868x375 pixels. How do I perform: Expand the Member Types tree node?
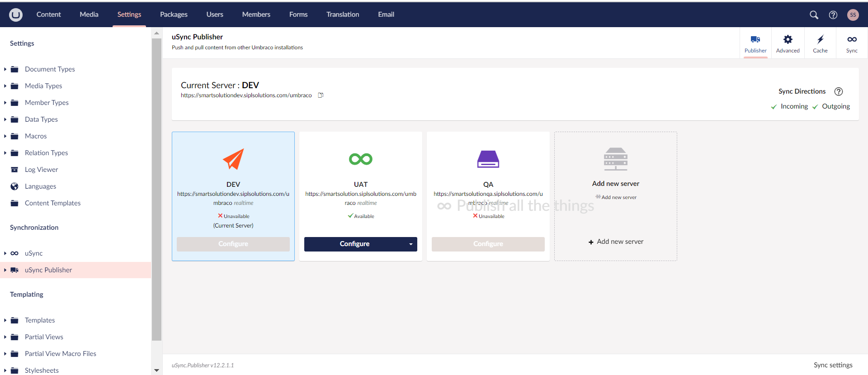(x=5, y=103)
